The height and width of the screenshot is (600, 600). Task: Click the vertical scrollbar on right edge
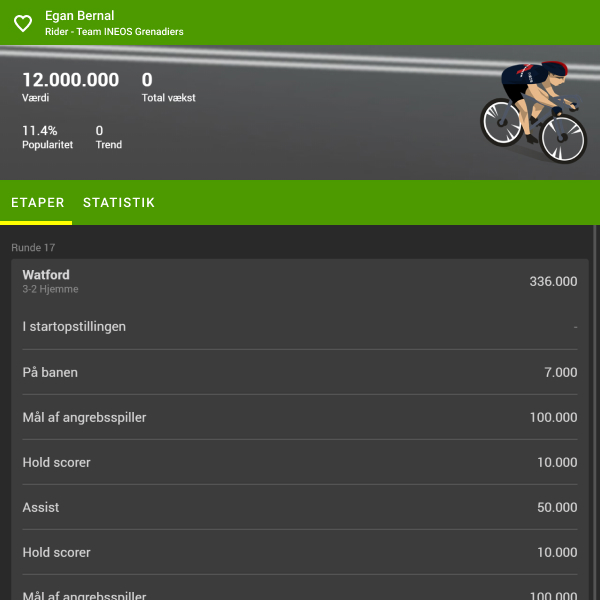coord(594,412)
